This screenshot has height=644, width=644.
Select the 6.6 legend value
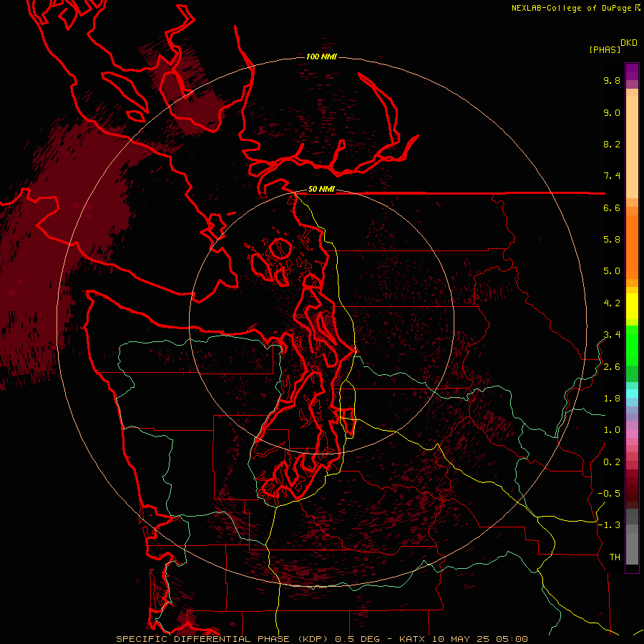click(612, 208)
